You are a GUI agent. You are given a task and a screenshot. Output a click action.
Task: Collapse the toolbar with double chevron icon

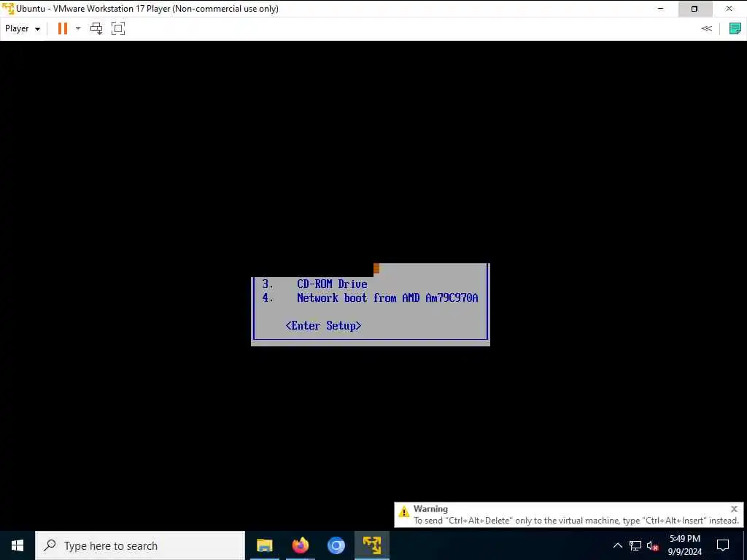706,28
